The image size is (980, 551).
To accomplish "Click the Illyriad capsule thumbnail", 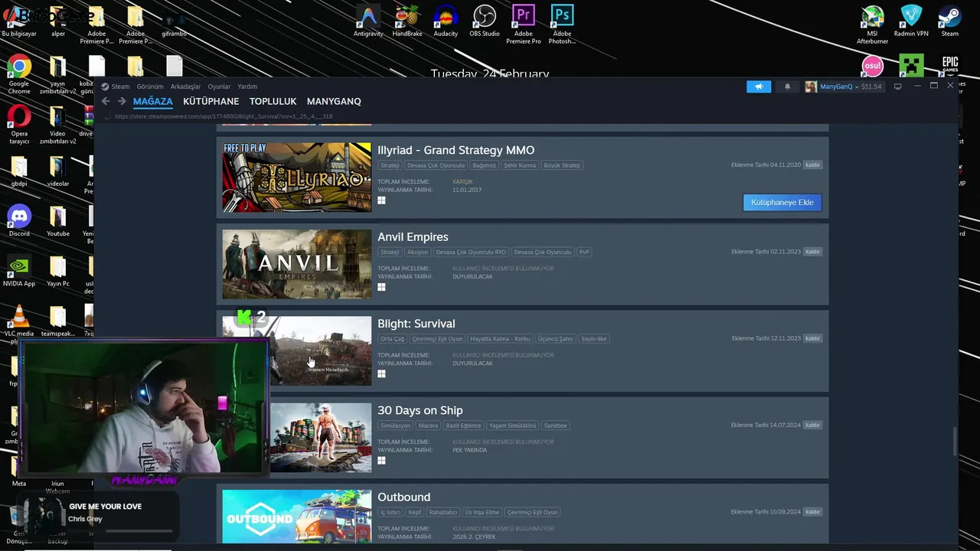I will [296, 178].
